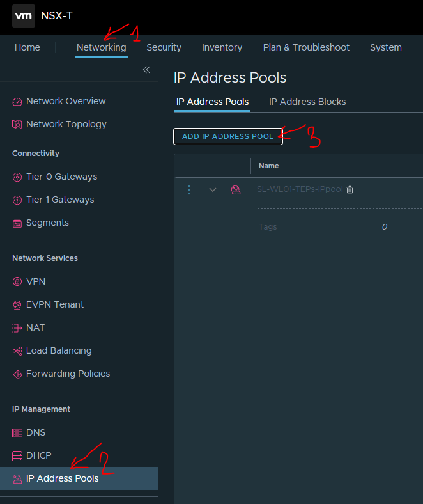Open Forwarding Policies page
Viewport: 423px width, 504px height.
click(x=68, y=374)
